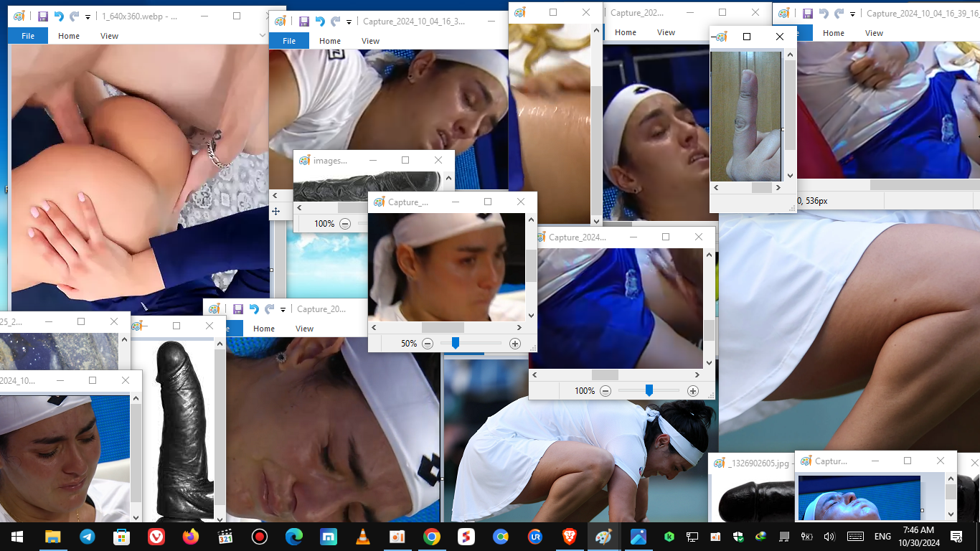980x551 pixels.
Task: Click the zoom slider in the 50% window
Action: (x=455, y=344)
